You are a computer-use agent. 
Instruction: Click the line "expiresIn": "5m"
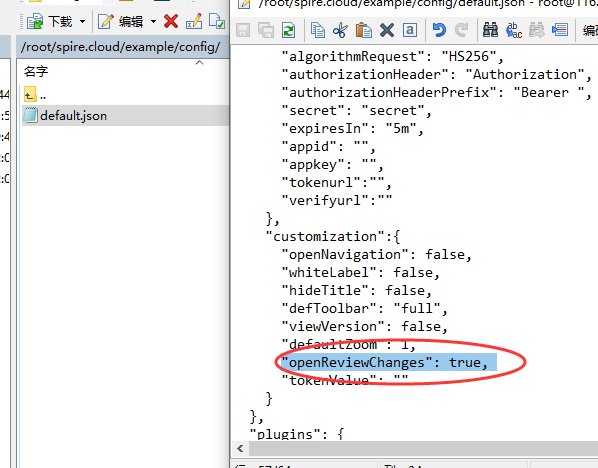point(352,129)
